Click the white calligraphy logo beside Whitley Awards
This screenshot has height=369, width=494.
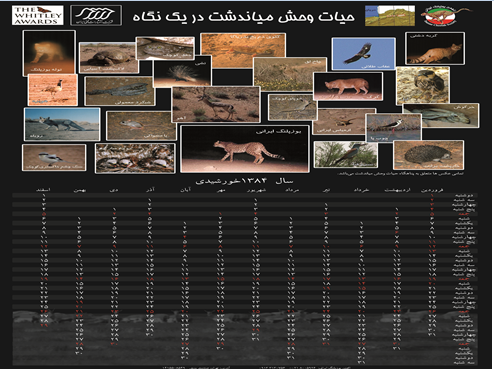[96, 15]
